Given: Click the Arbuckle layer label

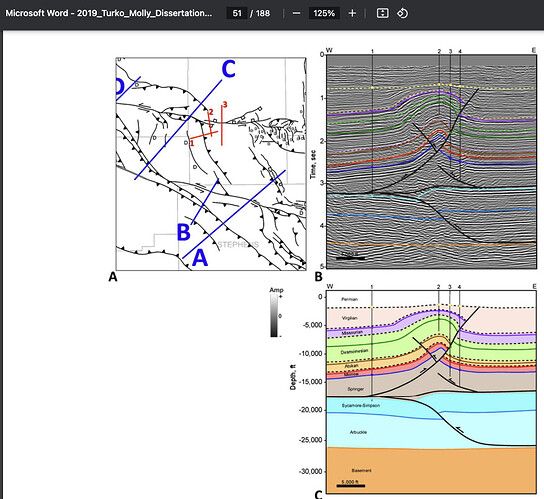Looking at the screenshot, I should point(358,432).
